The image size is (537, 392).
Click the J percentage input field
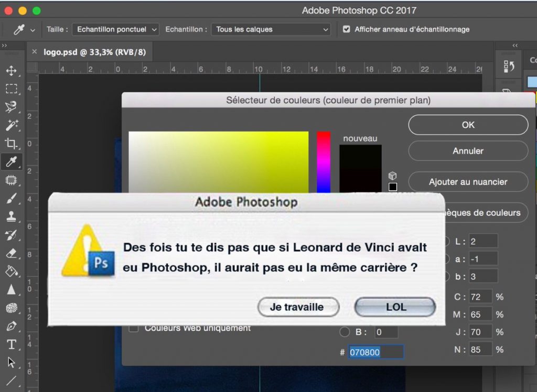[x=480, y=332]
